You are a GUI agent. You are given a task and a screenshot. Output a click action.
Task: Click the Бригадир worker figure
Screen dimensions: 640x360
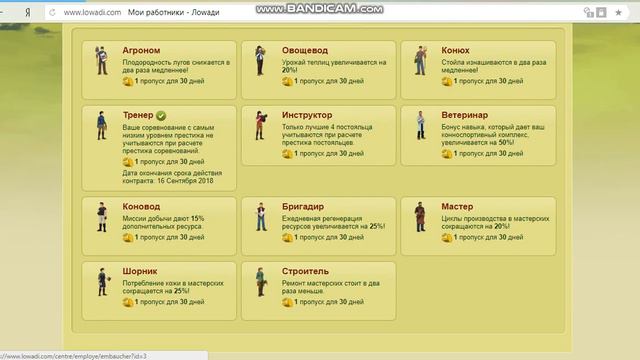[261, 217]
